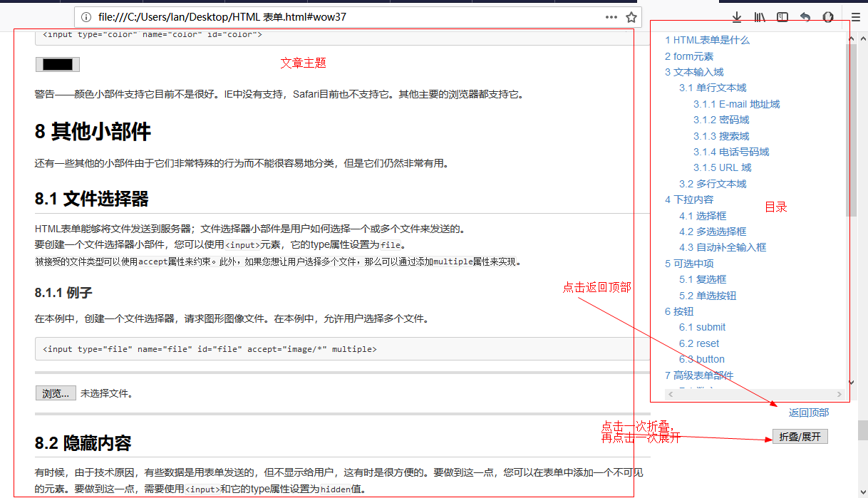The height and width of the screenshot is (498, 868).
Task: Jump to '3.2 多行文本域'
Action: tap(713, 184)
